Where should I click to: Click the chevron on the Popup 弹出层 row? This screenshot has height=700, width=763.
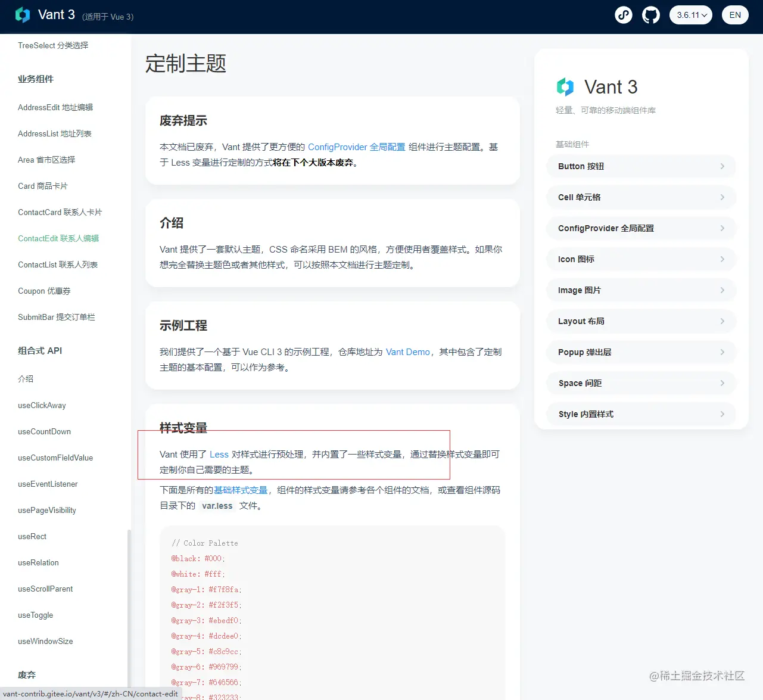click(x=722, y=352)
